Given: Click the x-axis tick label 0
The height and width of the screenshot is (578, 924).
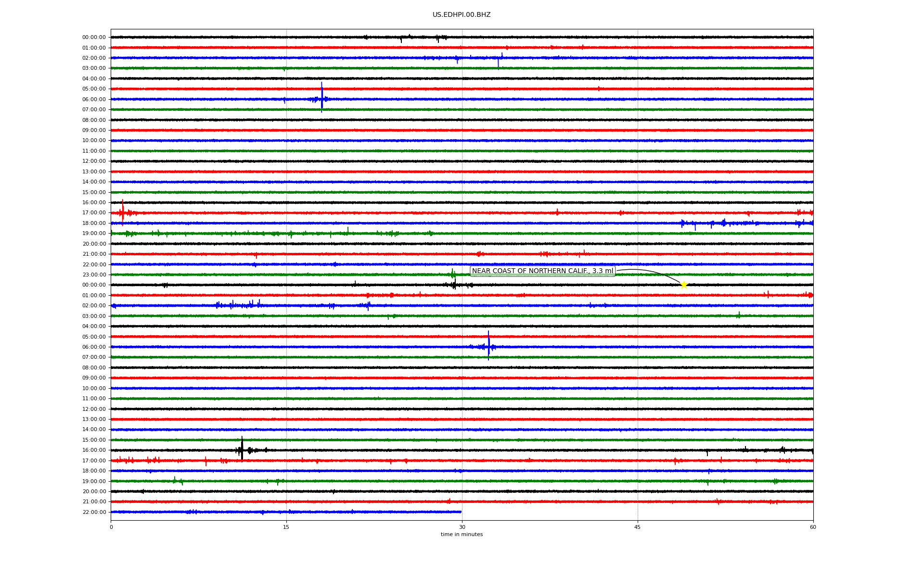Looking at the screenshot, I should coord(111,527).
